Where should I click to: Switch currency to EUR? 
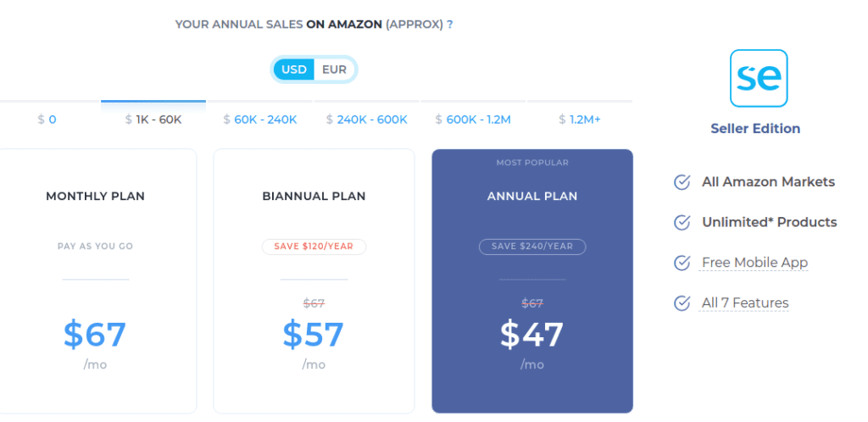(x=334, y=69)
